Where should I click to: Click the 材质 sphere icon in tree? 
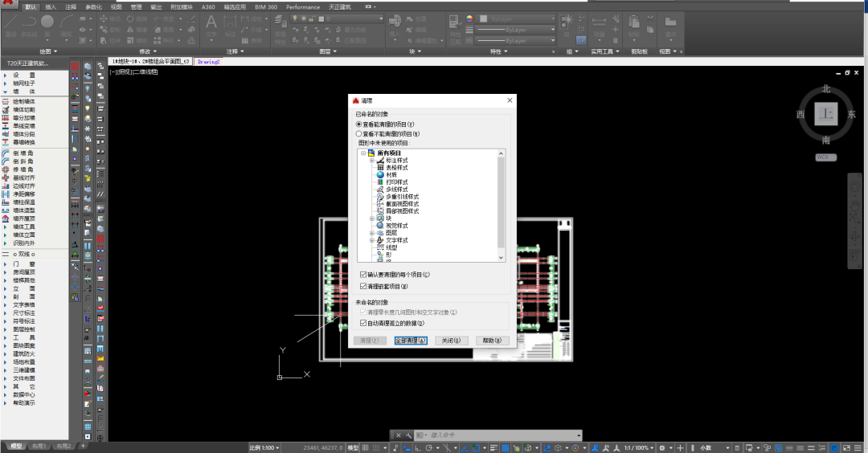click(380, 174)
